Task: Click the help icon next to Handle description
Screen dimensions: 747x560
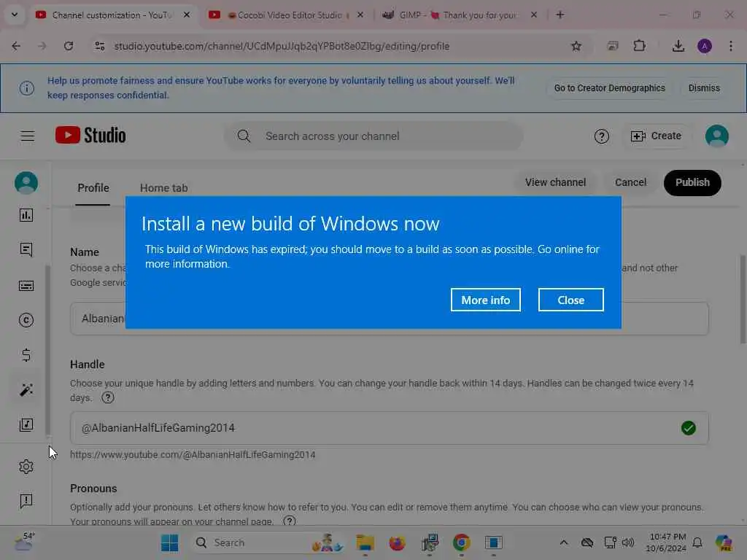Action: 108,397
